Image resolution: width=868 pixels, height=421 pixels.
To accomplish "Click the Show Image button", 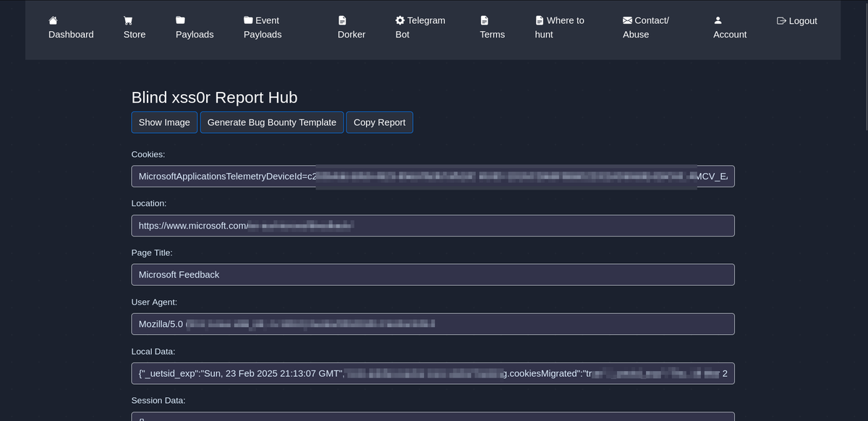I will pyautogui.click(x=164, y=122).
